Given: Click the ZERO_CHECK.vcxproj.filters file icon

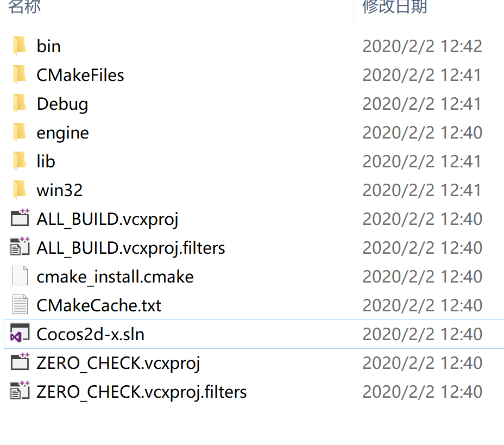Looking at the screenshot, I should [x=20, y=390].
